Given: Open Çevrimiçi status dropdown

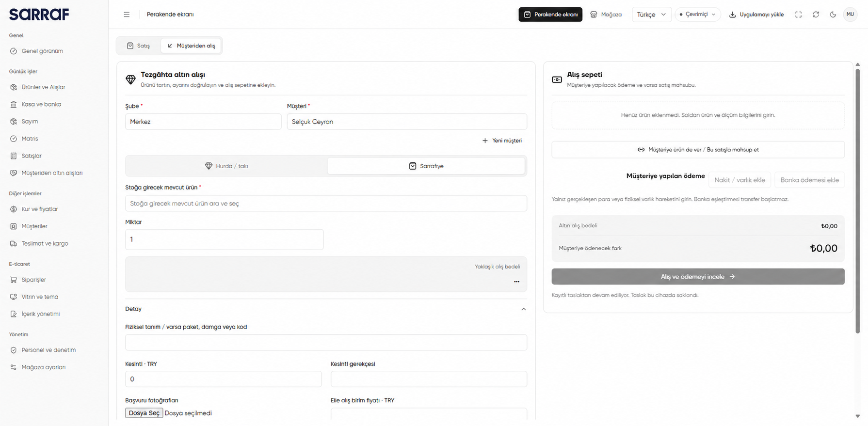Looking at the screenshot, I should coord(697,15).
